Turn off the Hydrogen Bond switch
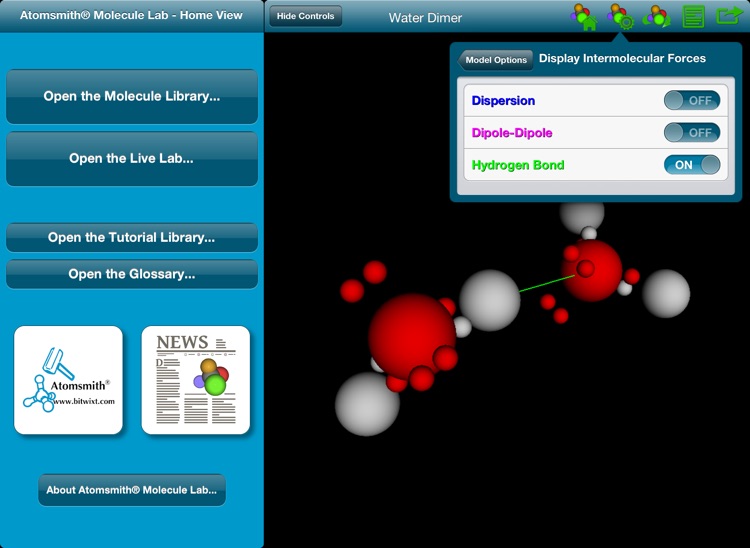This screenshot has width=750, height=548. [692, 165]
